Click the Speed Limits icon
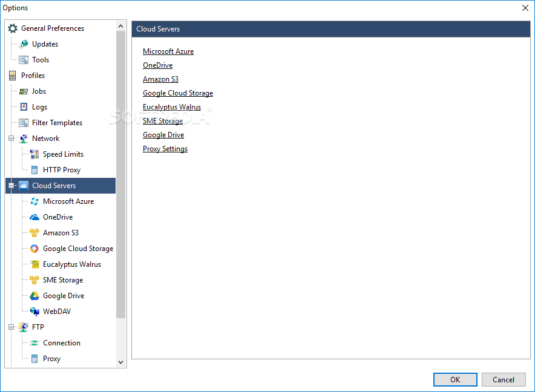 click(34, 154)
